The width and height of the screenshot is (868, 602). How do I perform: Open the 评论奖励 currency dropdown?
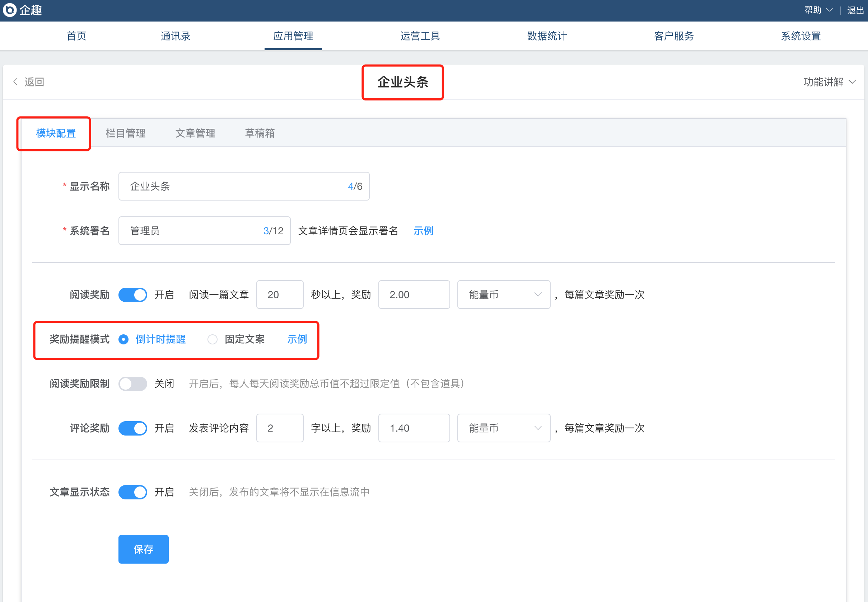coord(503,428)
